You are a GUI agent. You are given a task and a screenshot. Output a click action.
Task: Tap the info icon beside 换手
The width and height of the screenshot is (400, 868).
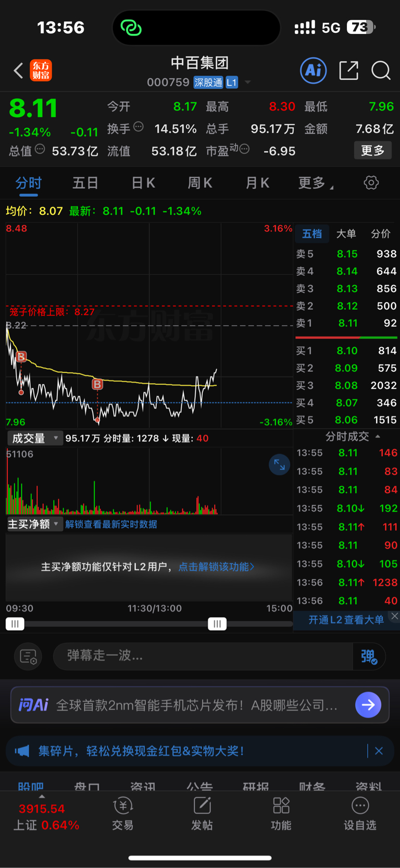click(139, 126)
